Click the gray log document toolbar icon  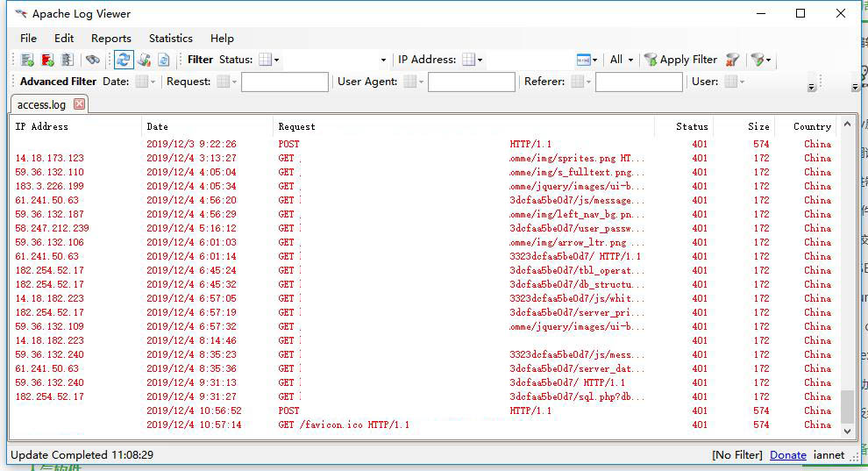click(x=68, y=60)
